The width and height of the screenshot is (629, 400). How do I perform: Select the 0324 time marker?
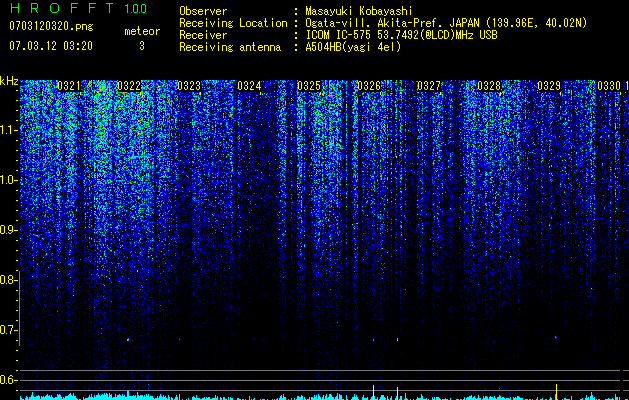coord(249,86)
